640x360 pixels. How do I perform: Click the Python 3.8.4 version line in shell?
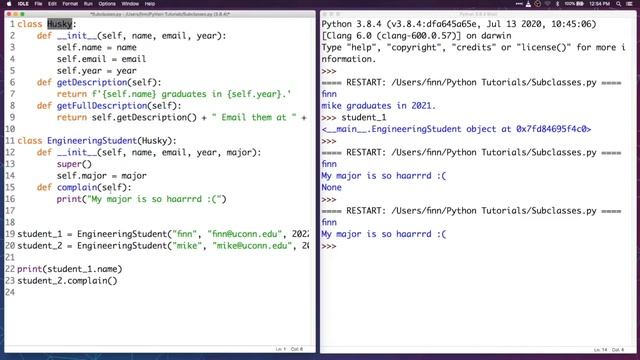click(x=459, y=24)
